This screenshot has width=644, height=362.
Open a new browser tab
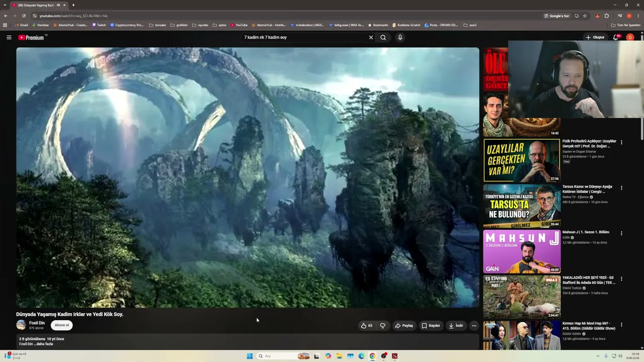click(73, 5)
